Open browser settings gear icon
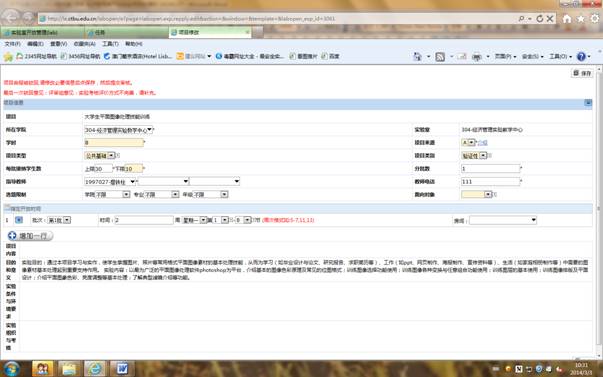Screen dimensions: 603x377 pos(595,18)
